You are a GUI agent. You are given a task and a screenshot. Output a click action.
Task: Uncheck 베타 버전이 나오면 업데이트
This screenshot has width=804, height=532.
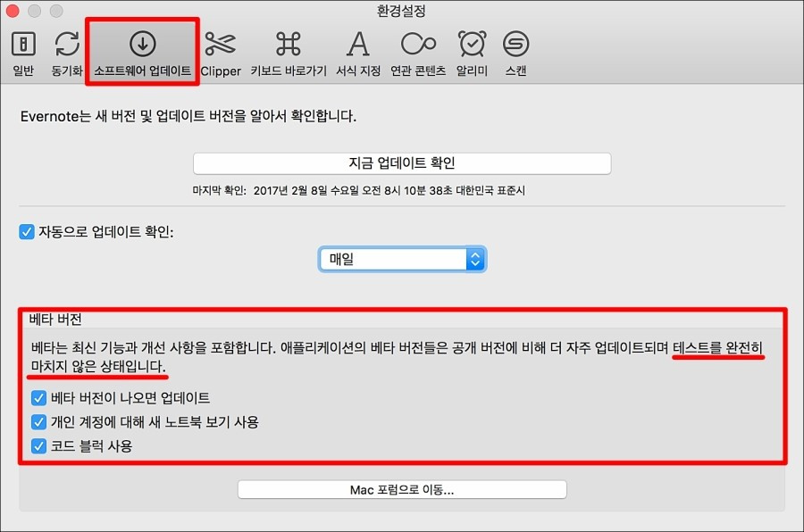click(38, 398)
